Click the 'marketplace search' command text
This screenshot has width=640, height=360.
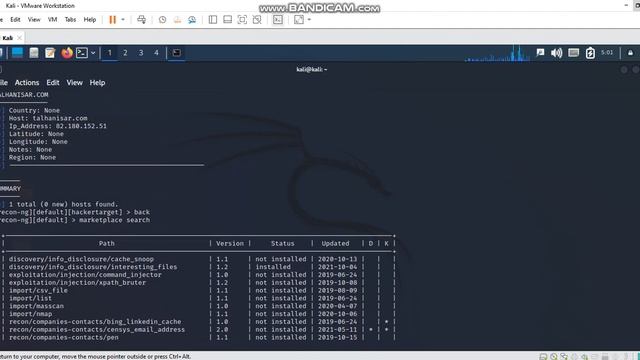coord(114,220)
